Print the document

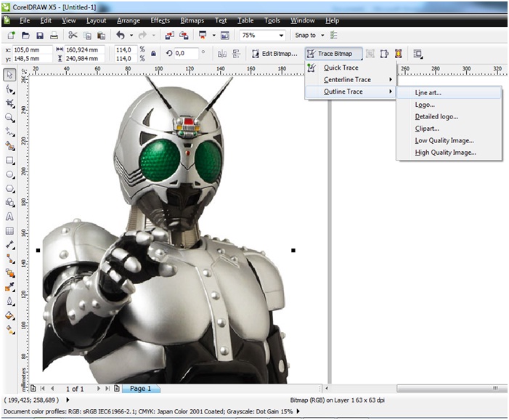pyautogui.click(x=54, y=36)
